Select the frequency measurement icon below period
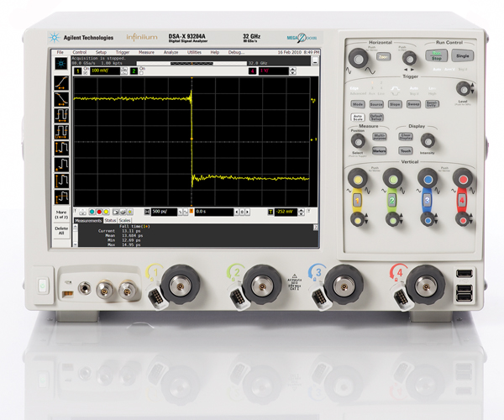This screenshot has height=420, width=504. click(x=61, y=131)
